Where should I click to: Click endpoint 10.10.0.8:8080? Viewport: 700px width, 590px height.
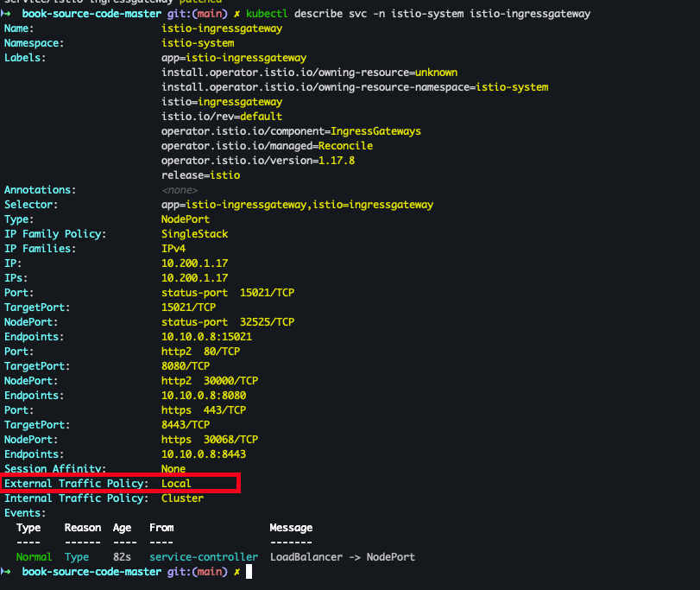(204, 396)
